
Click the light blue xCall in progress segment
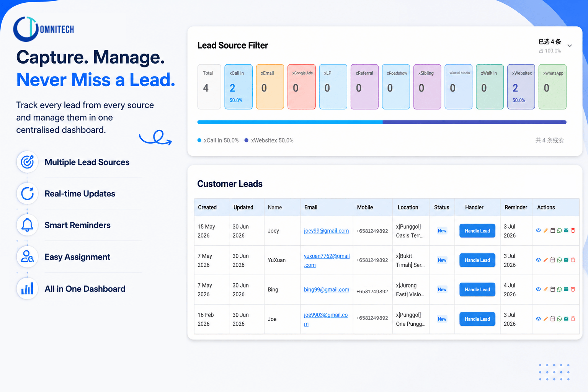[x=290, y=122]
